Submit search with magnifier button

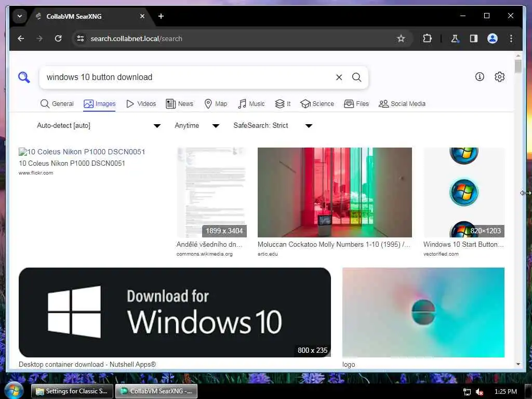(x=356, y=77)
